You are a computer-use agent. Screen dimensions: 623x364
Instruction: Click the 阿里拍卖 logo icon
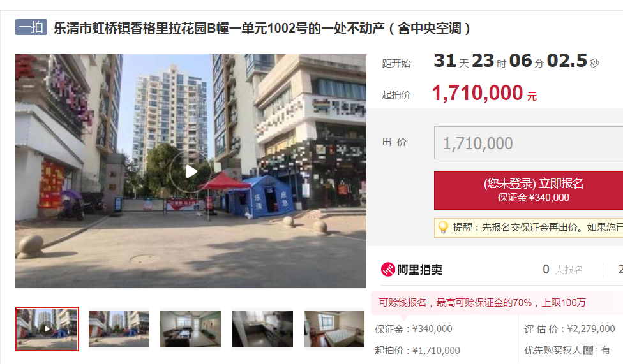(x=388, y=270)
